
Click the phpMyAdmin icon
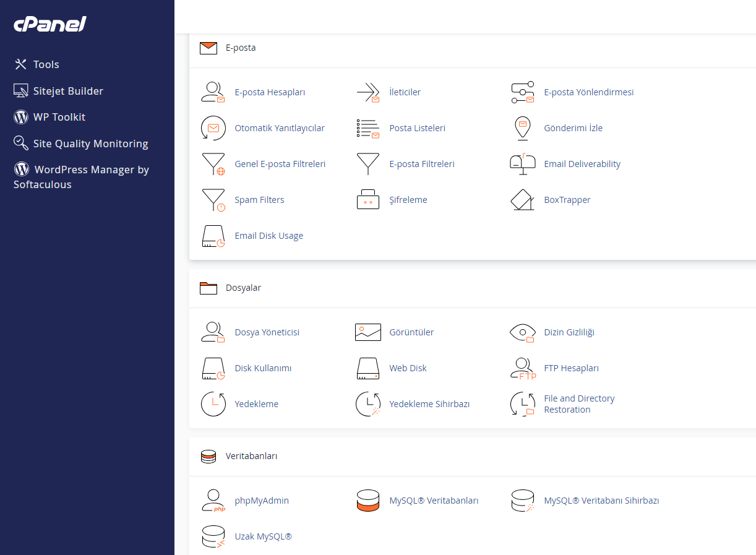[213, 501]
